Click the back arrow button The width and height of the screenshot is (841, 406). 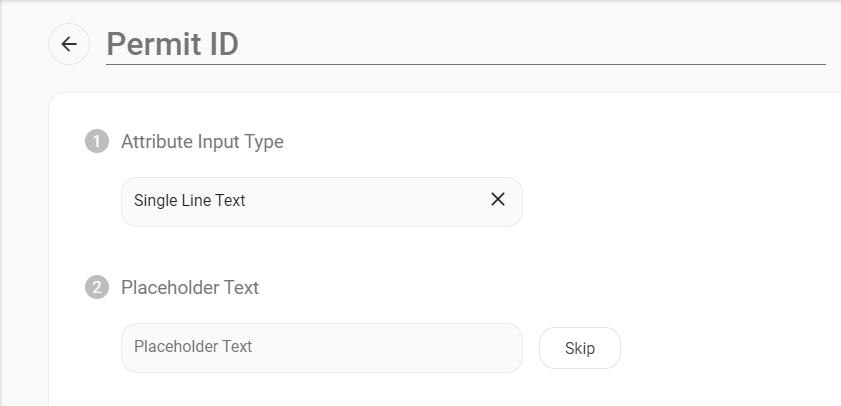pos(69,44)
